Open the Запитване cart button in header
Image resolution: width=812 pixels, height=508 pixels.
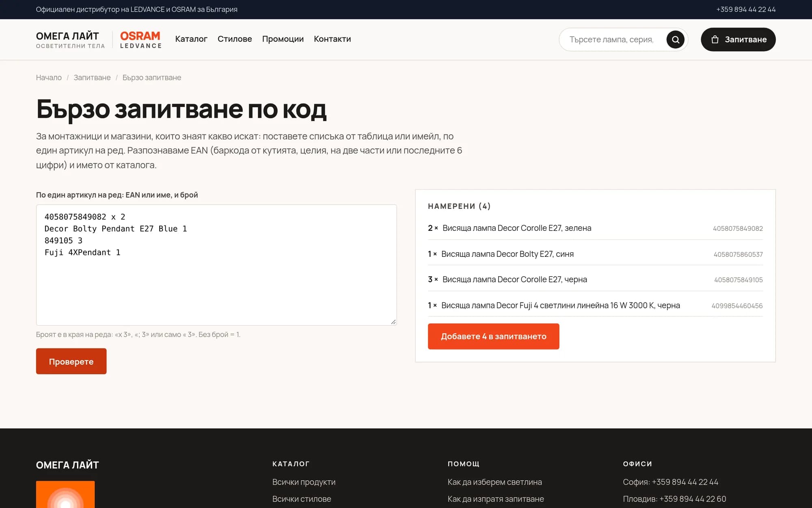tap(738, 39)
